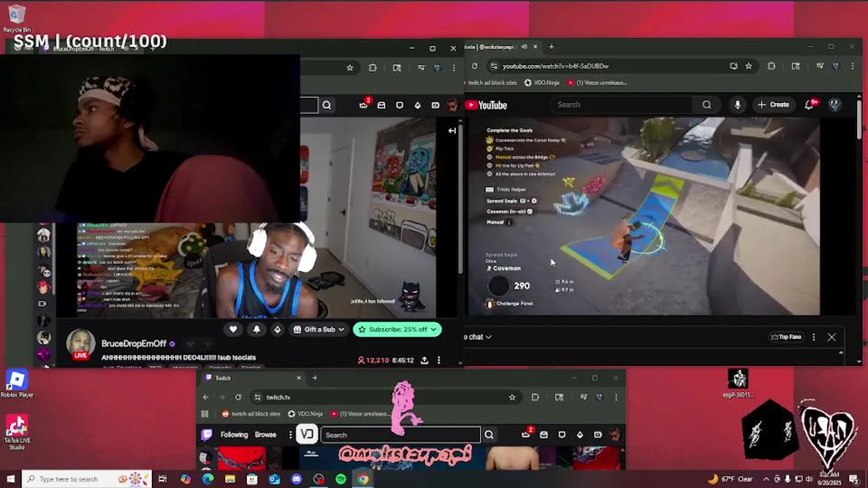Reload the YouTube page
This screenshot has width=868, height=488.
[x=475, y=66]
